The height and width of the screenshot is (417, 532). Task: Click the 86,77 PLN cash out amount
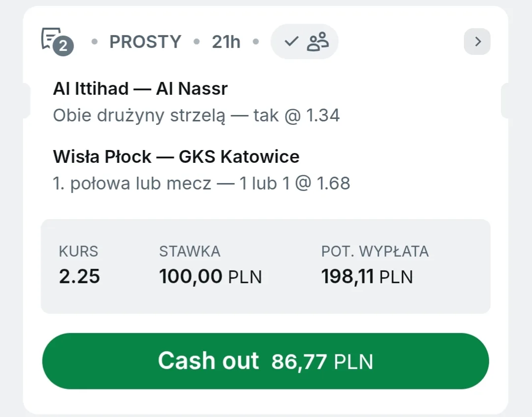[x=322, y=362]
